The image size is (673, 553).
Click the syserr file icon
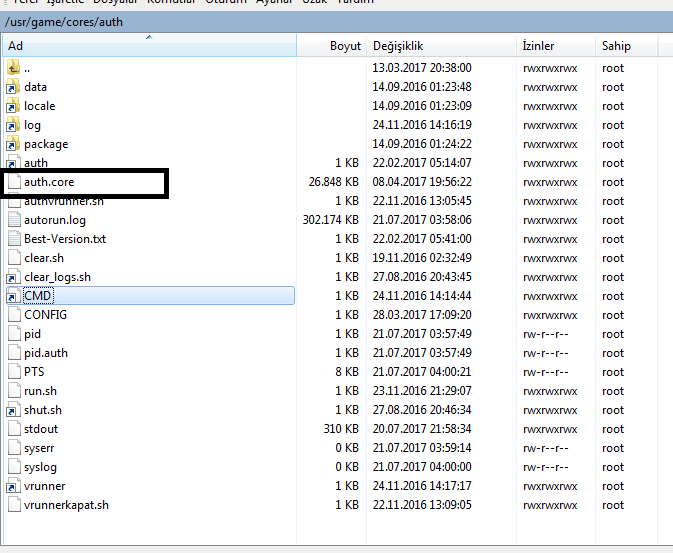point(14,447)
